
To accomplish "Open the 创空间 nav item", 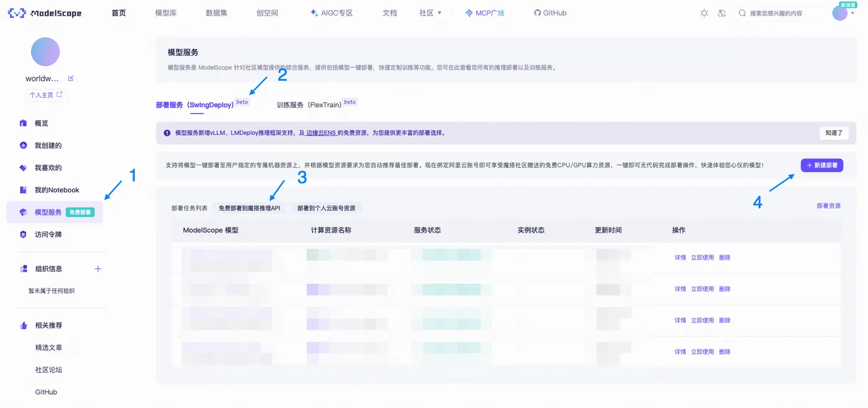I will [267, 13].
